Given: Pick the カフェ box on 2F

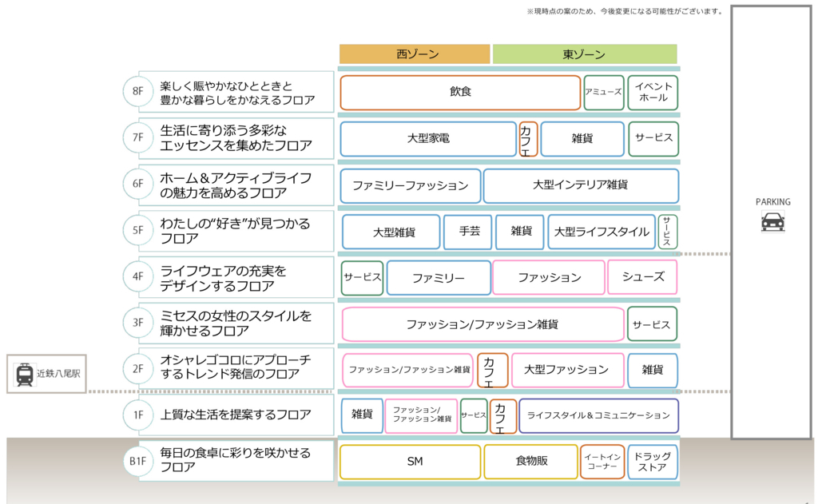Looking at the screenshot, I should [x=492, y=371].
